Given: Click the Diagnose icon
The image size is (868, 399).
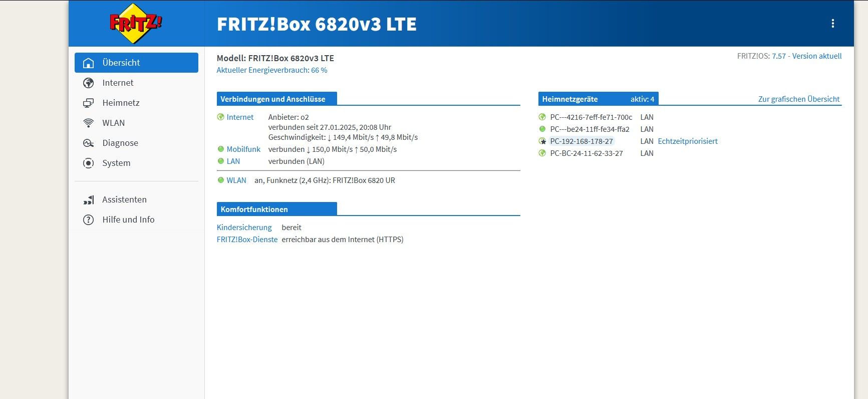Looking at the screenshot, I should (x=89, y=143).
